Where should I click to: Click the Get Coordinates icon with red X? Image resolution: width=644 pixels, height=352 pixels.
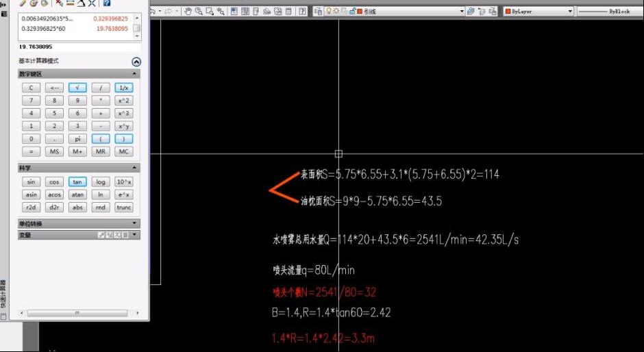point(59,3)
